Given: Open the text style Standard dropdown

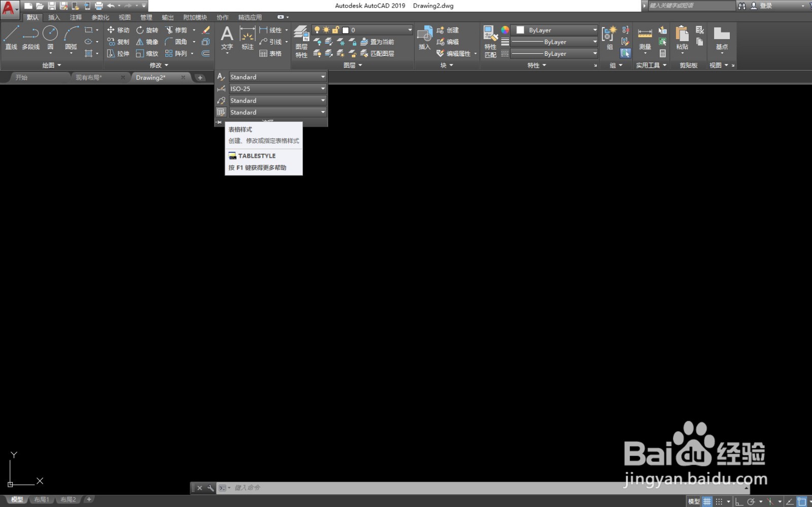Looking at the screenshot, I should [278, 77].
